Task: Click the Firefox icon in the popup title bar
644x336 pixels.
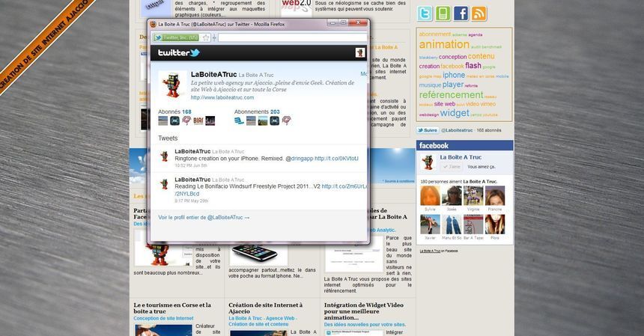Action: click(154, 24)
